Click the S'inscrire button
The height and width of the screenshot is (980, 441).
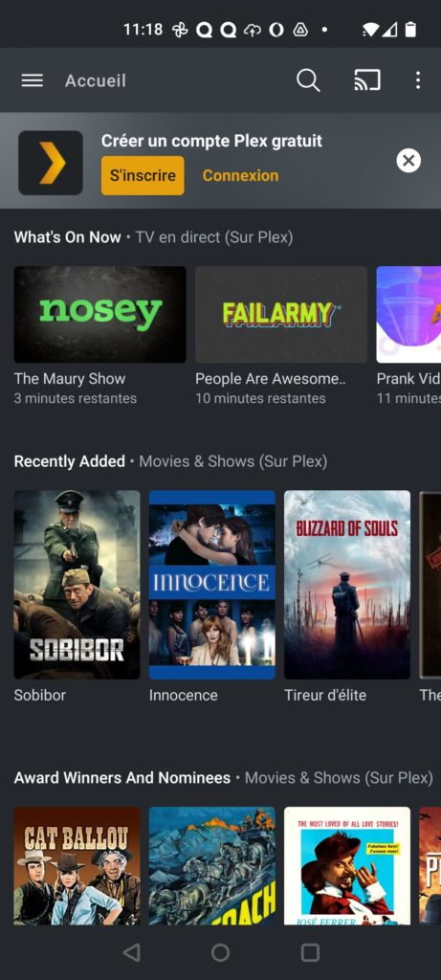tap(143, 176)
